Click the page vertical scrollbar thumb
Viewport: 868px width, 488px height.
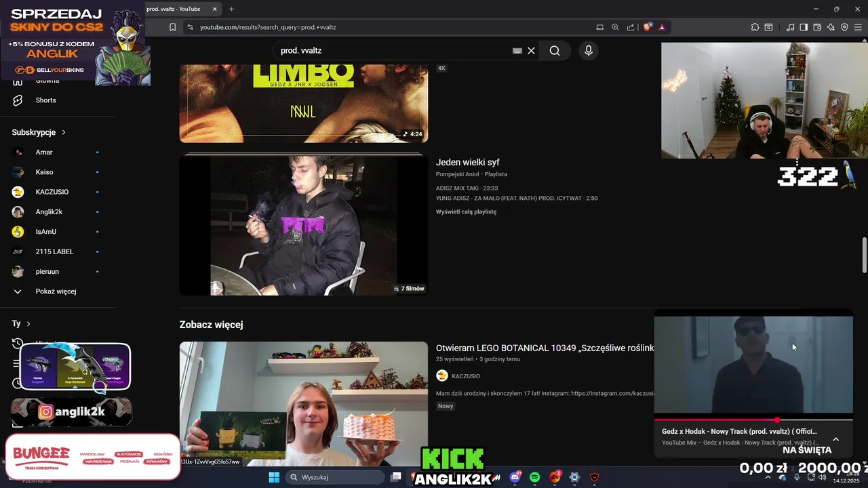[864, 255]
